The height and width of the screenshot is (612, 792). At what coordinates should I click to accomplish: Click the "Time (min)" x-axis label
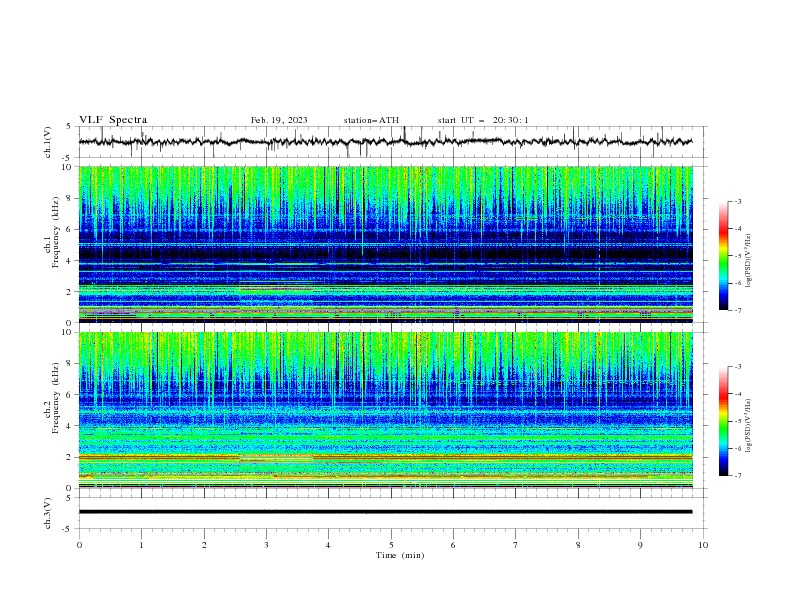(x=400, y=555)
